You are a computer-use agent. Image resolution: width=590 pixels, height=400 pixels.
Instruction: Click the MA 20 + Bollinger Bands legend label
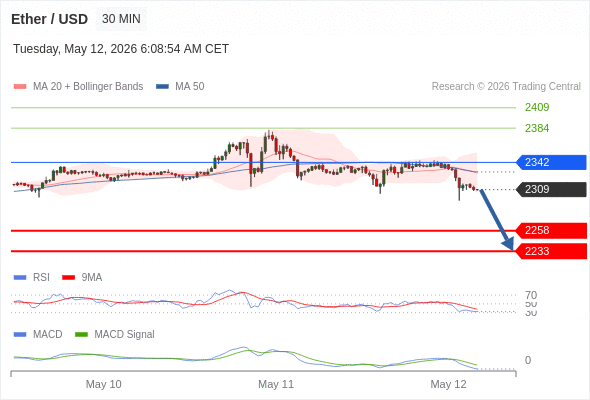click(x=88, y=87)
